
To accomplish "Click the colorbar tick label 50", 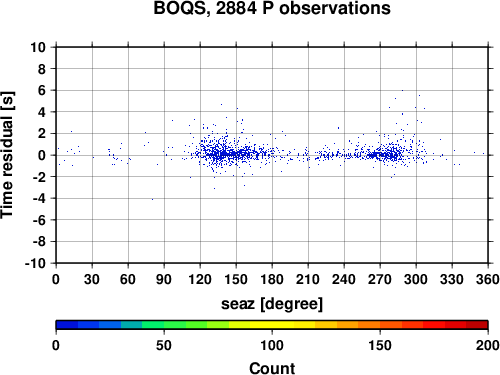I will [x=164, y=345].
